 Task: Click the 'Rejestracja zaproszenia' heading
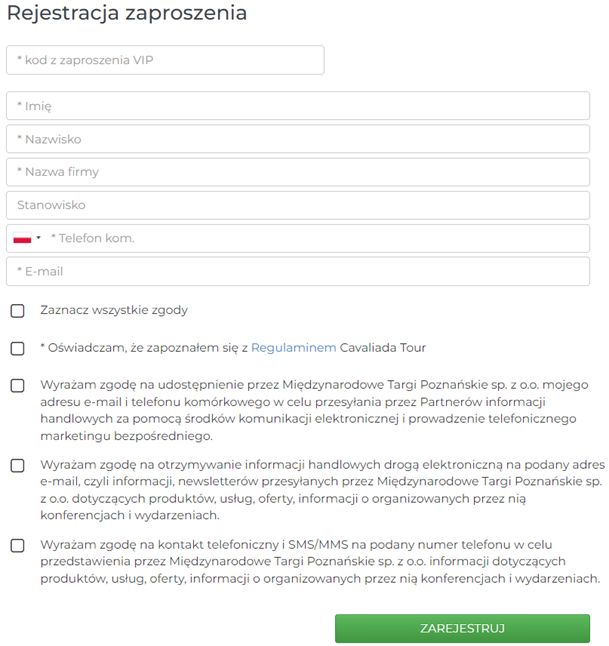pyautogui.click(x=127, y=13)
